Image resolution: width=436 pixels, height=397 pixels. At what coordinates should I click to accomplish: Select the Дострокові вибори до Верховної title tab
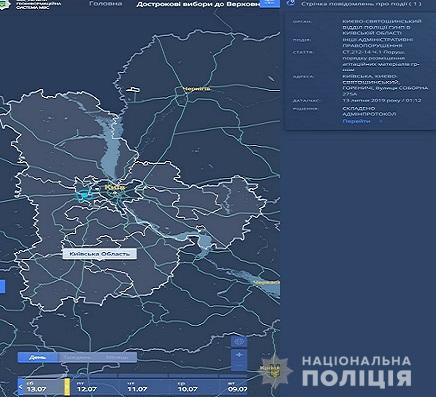coord(198,4)
